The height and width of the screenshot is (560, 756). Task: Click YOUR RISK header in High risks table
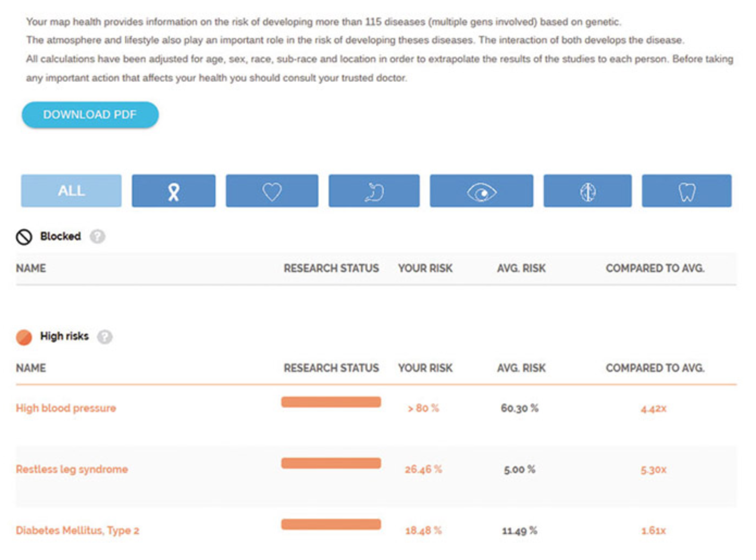click(x=425, y=368)
